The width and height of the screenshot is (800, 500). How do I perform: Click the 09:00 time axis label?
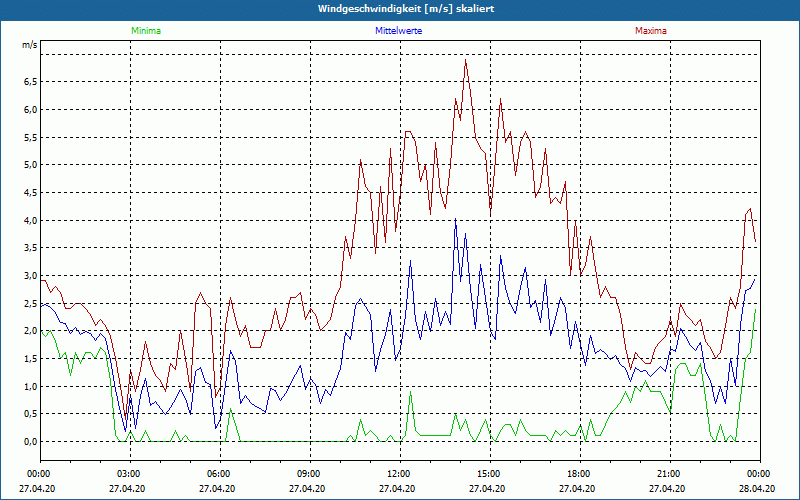pos(310,474)
